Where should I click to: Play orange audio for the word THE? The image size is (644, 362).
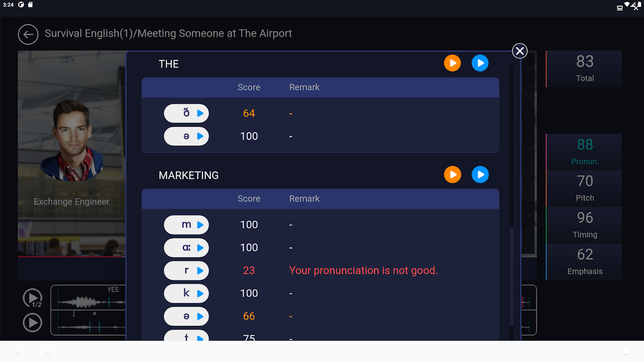452,63
